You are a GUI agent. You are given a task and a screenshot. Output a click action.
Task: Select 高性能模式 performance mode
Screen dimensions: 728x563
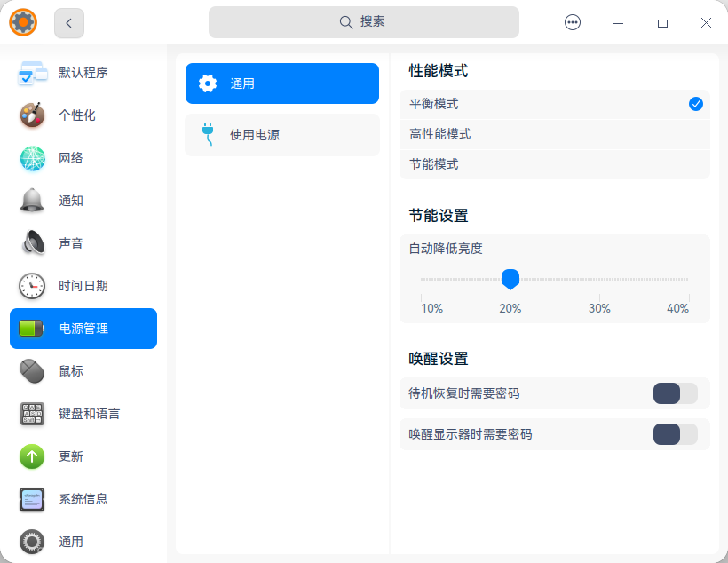(x=554, y=134)
